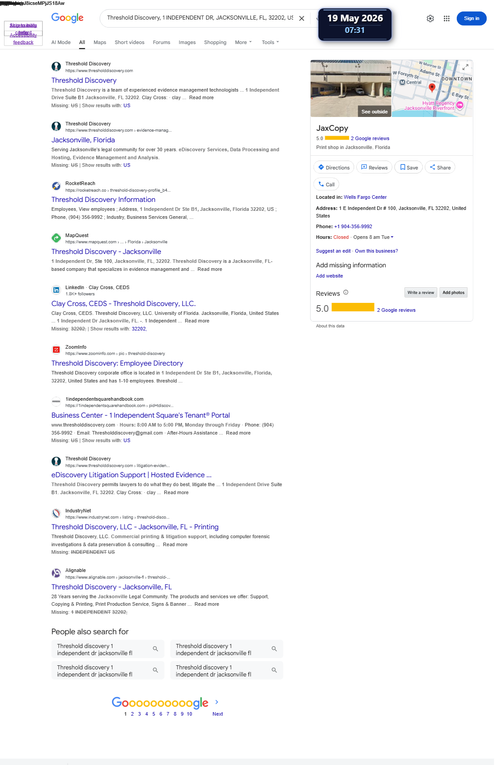Click the blue Sign in button

pos(471,19)
